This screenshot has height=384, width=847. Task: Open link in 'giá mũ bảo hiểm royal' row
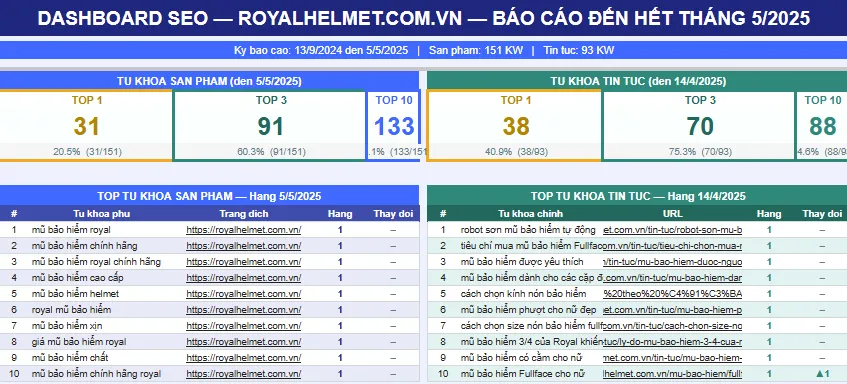point(244,342)
